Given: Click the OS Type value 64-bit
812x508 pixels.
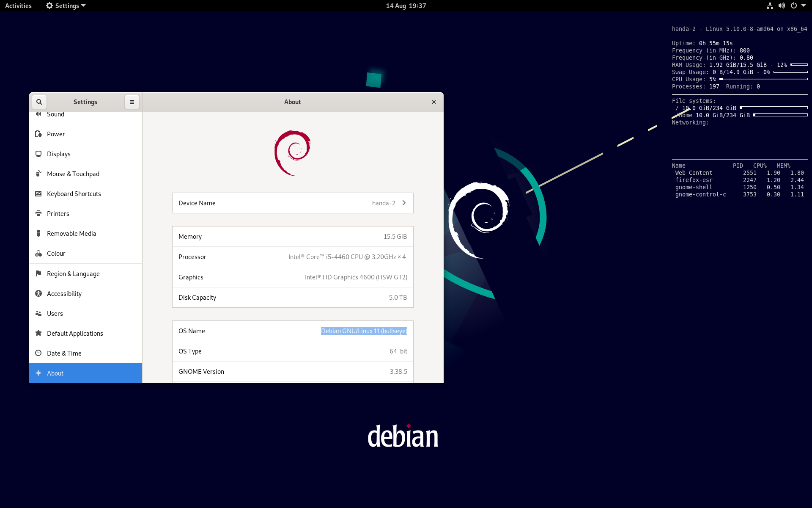Looking at the screenshot, I should pos(398,351).
